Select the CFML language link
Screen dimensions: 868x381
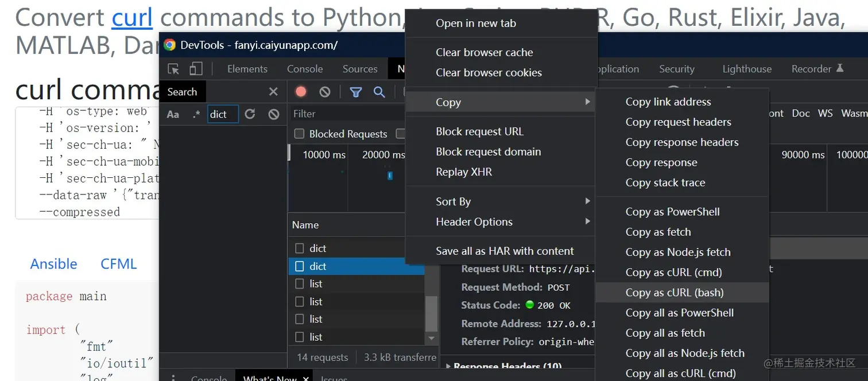point(119,264)
